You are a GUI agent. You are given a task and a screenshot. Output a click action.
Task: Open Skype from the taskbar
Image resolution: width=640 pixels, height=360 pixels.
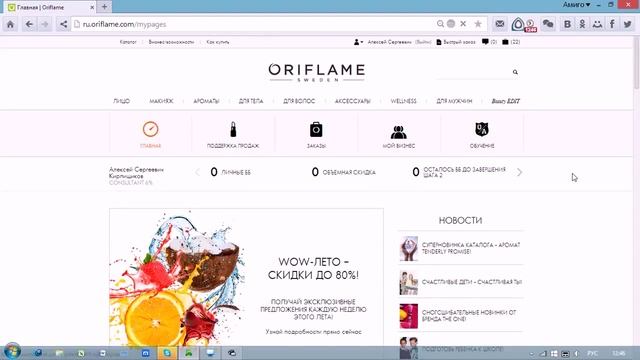click(x=167, y=353)
